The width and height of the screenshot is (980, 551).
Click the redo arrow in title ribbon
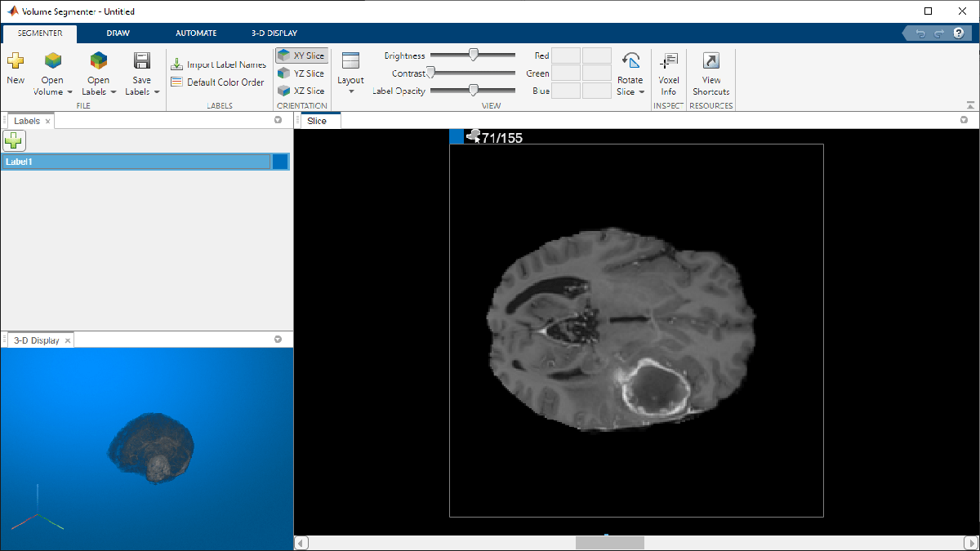click(938, 33)
